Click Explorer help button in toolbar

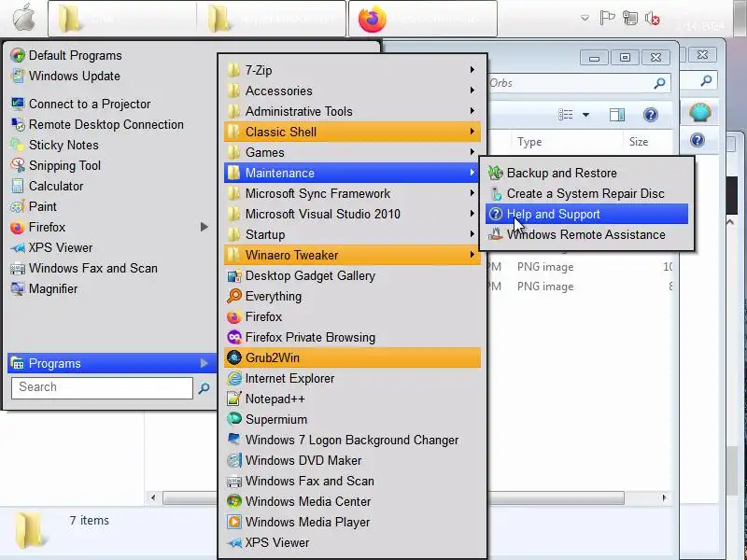[x=650, y=115]
